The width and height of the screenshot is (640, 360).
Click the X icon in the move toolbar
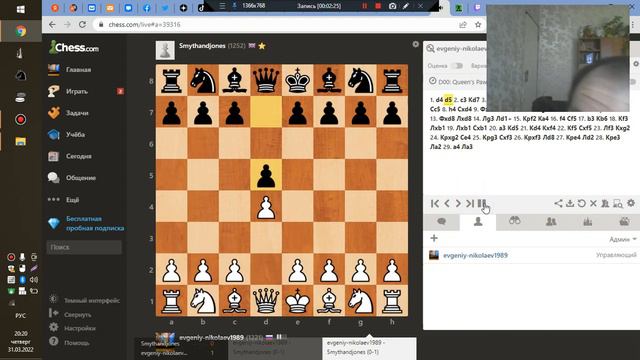coord(593,203)
